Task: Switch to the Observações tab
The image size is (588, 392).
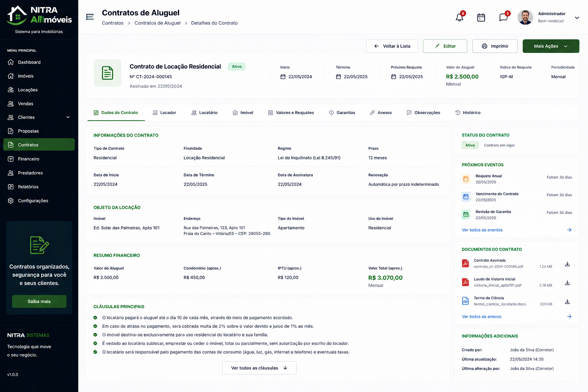Action: 423,113
